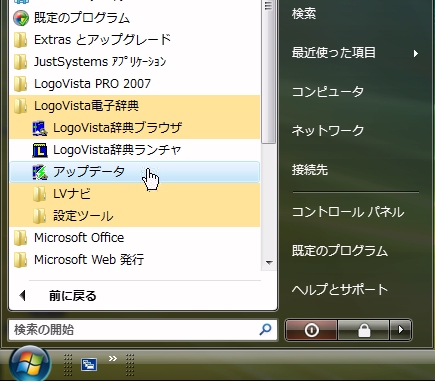This screenshot has width=435, height=382.
Task: Click the magnifier icon in the search box
Action: pos(265,330)
